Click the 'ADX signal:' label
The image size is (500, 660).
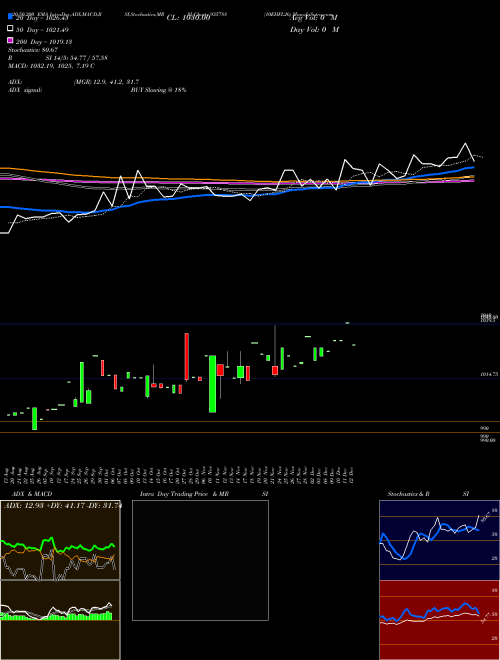coord(25,90)
